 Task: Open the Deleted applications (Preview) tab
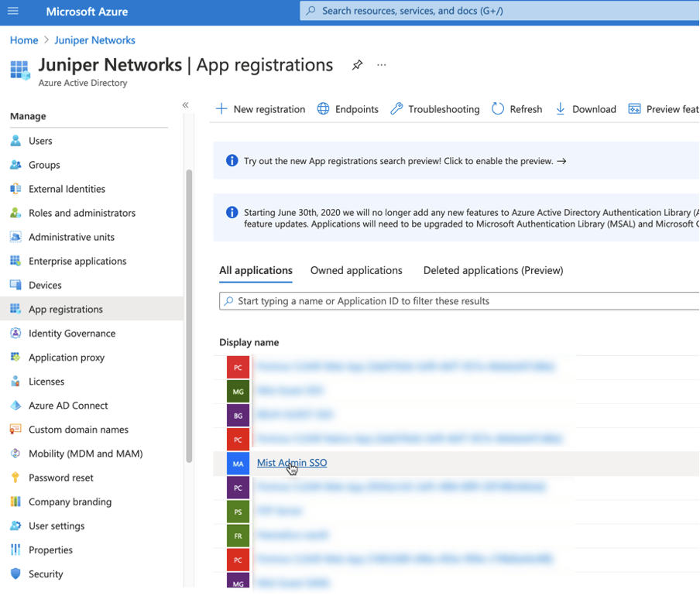(x=492, y=270)
